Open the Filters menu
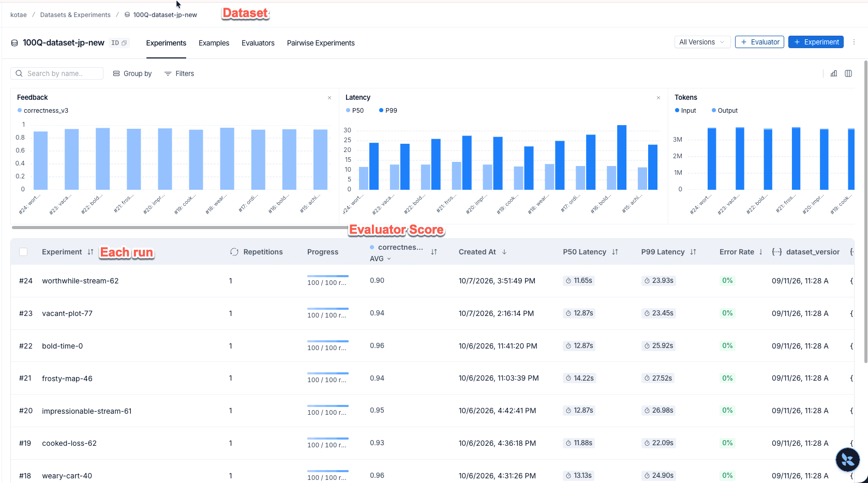 click(179, 73)
